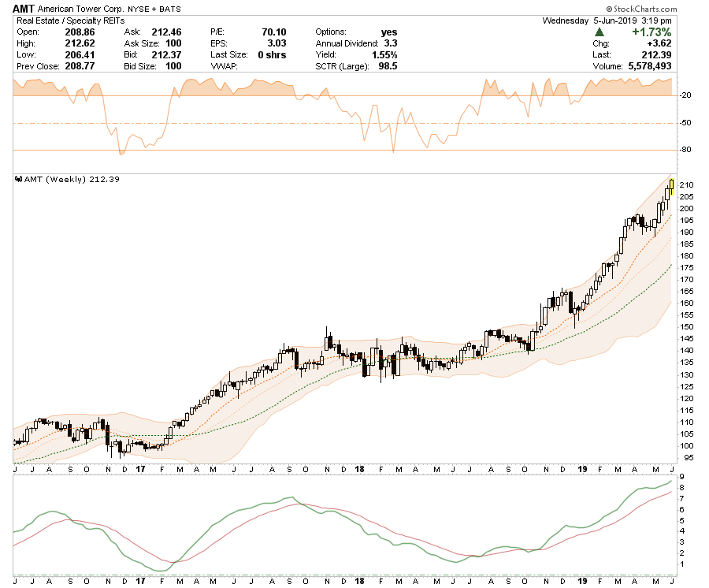Click the P/E ratio 70.10

(x=274, y=32)
